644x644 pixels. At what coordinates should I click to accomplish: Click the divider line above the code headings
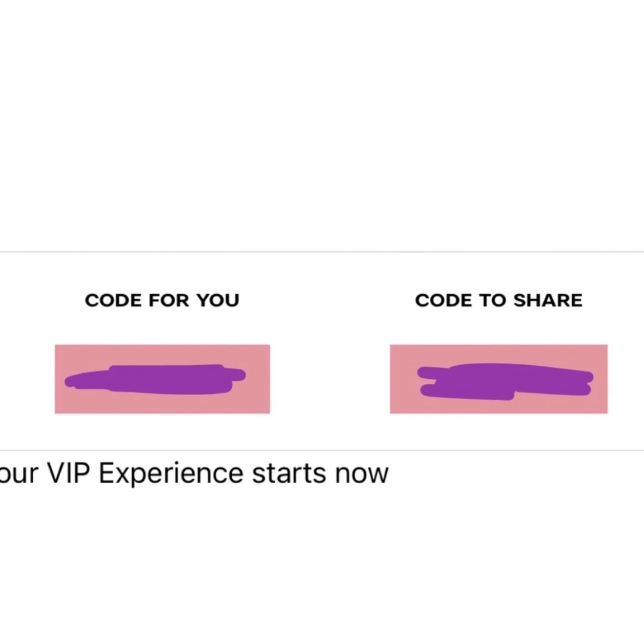(322, 252)
